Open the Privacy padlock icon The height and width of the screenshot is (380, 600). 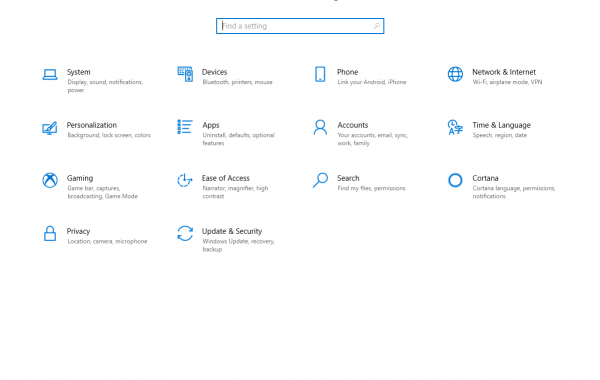(x=50, y=233)
